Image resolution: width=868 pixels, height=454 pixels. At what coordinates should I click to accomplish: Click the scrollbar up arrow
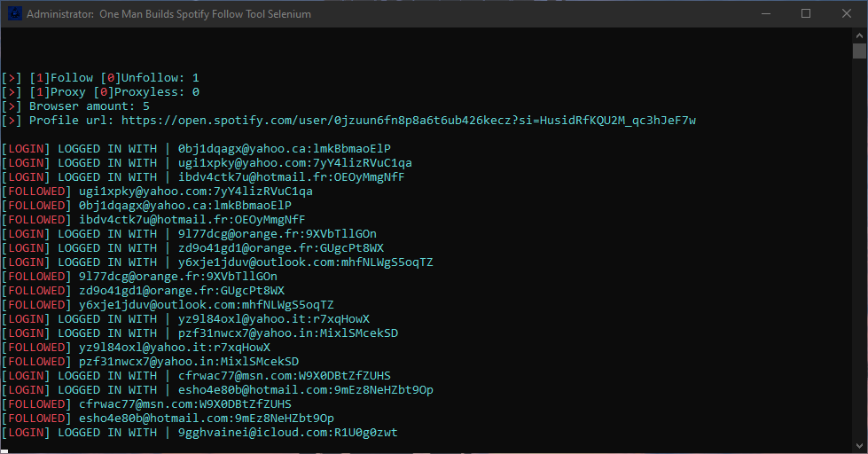[x=859, y=35]
